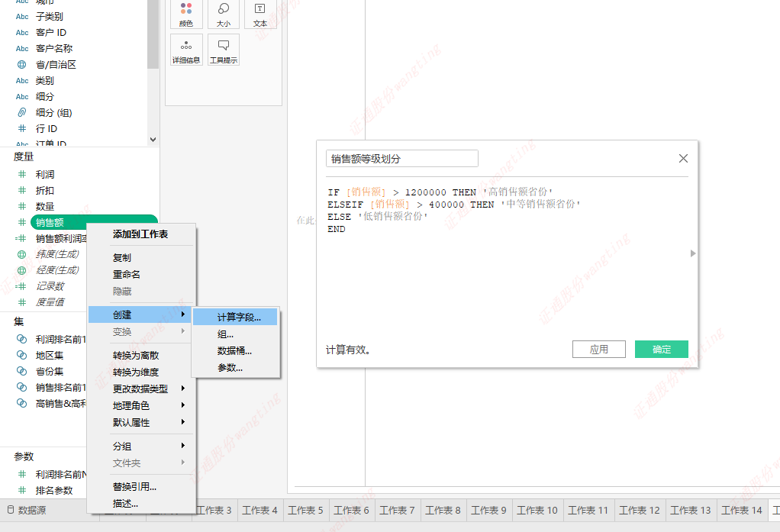Select the 记录数 measure field

click(x=50, y=286)
